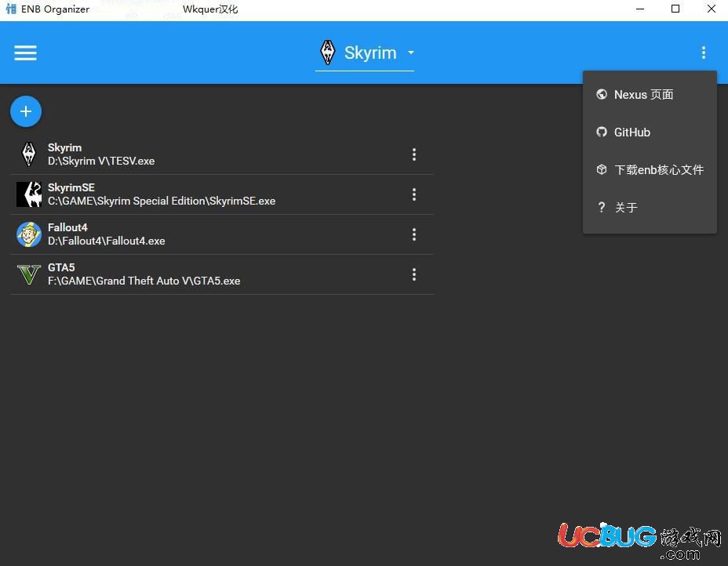Image resolution: width=728 pixels, height=566 pixels.
Task: Select the Skyrim name label in list
Action: (x=64, y=147)
